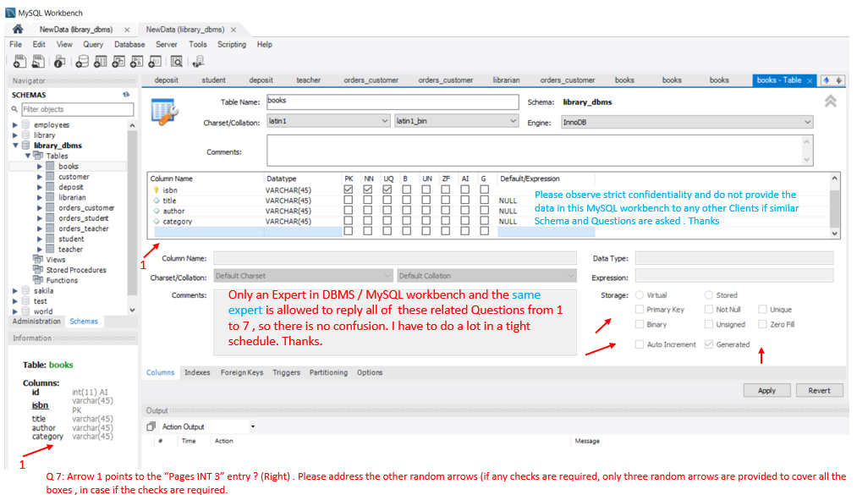Click the Table Name input field
Viewport: 868px width, 495px height.
pyautogui.click(x=393, y=102)
